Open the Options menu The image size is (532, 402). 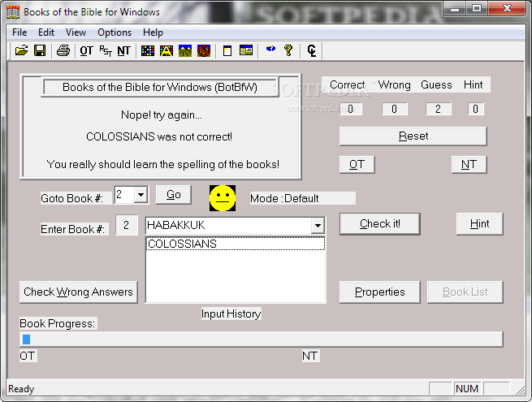(115, 32)
